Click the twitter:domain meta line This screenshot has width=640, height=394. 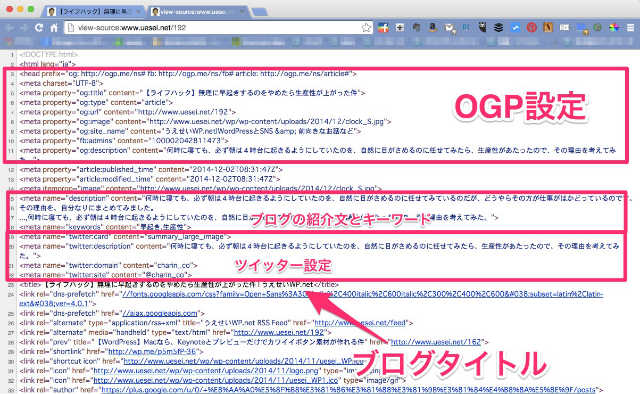point(108,265)
